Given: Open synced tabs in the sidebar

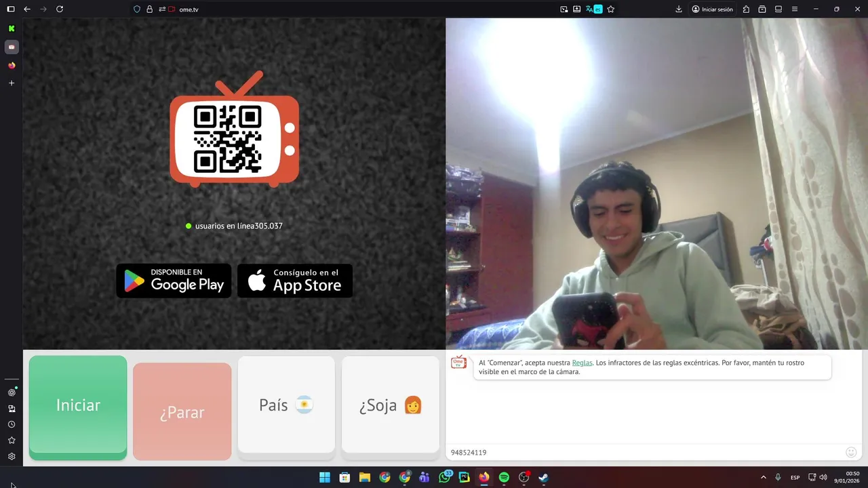Looking at the screenshot, I should tap(12, 409).
